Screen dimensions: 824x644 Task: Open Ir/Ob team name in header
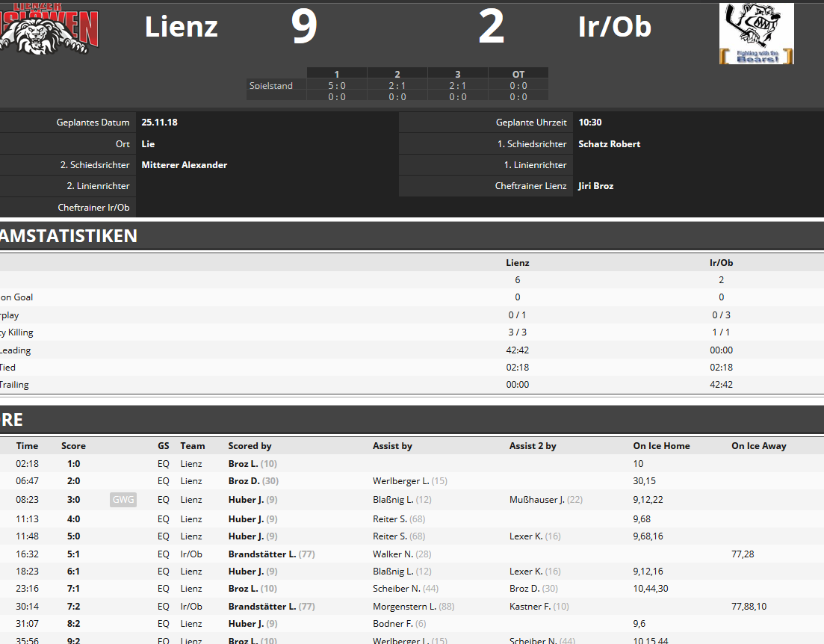(x=614, y=26)
